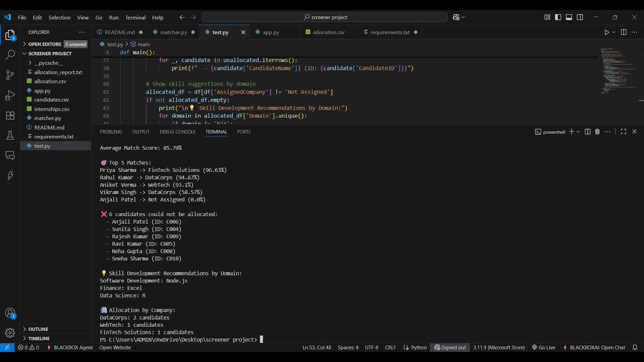Split the editor to the right

point(623,32)
